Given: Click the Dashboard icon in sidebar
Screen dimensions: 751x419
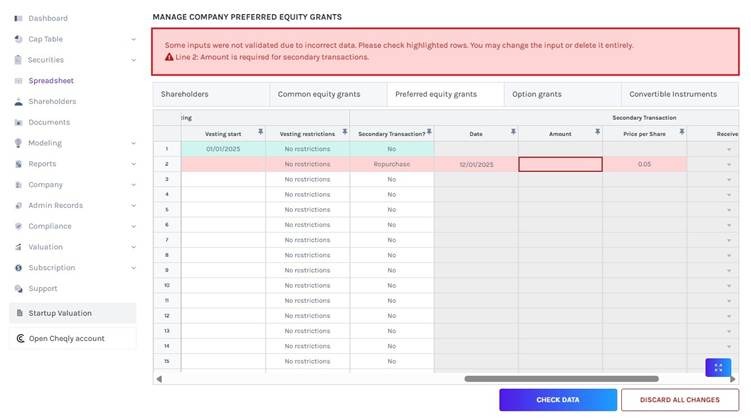Looking at the screenshot, I should (x=18, y=18).
